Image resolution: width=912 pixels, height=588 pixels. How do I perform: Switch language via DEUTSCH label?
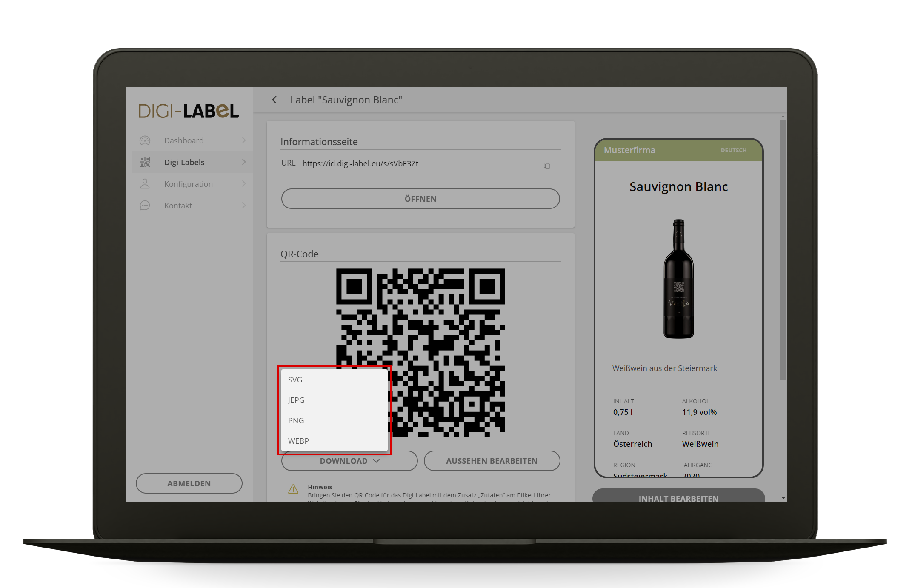point(734,150)
